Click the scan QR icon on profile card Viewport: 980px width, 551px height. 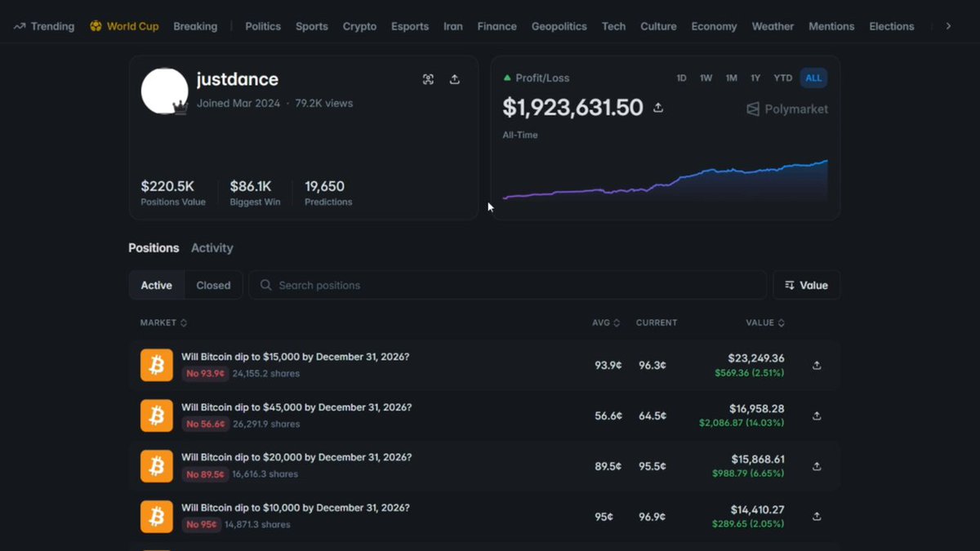(x=428, y=79)
